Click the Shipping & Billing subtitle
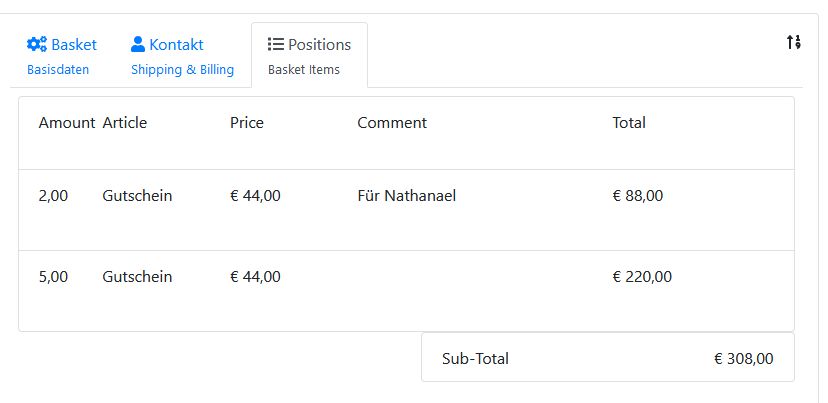 click(x=182, y=70)
